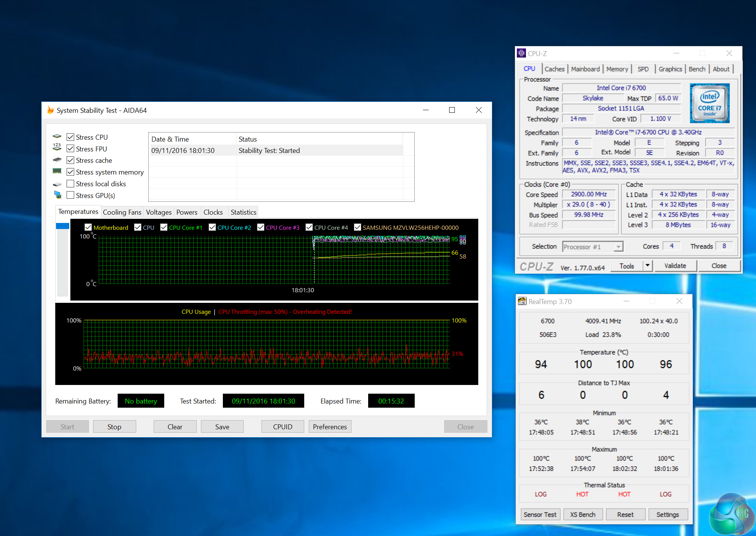Viewport: 756px width, 536px height.
Task: Hide the CPU Core #3 temperature graph
Action: coord(261,227)
